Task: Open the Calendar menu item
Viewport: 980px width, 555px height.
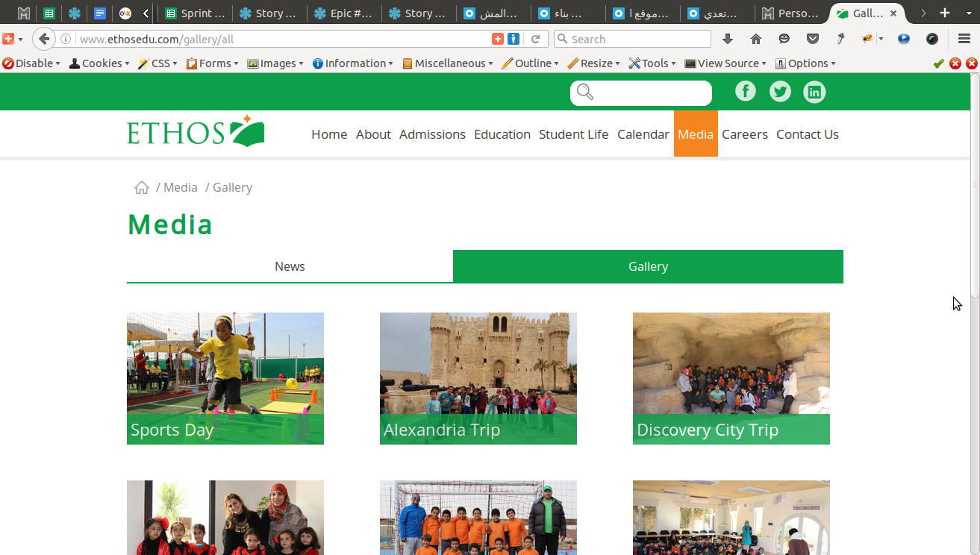Action: pos(643,134)
